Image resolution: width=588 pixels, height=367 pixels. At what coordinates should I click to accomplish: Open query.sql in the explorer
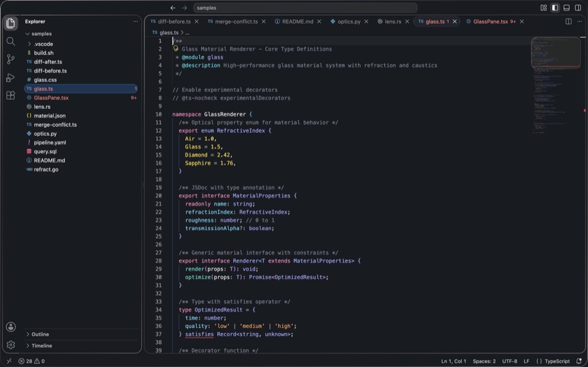(x=81, y=152)
